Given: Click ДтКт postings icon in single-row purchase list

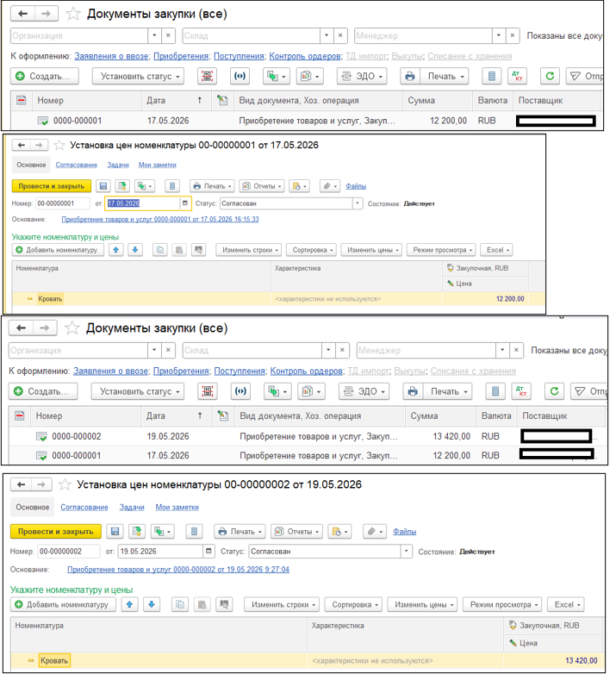Looking at the screenshot, I should click(517, 76).
